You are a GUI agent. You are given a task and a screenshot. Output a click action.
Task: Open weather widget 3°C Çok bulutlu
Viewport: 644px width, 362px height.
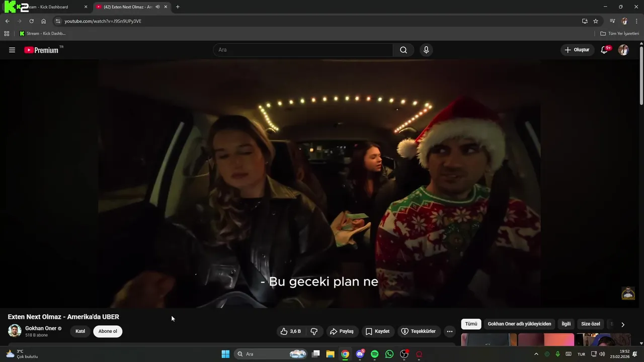pyautogui.click(x=22, y=354)
